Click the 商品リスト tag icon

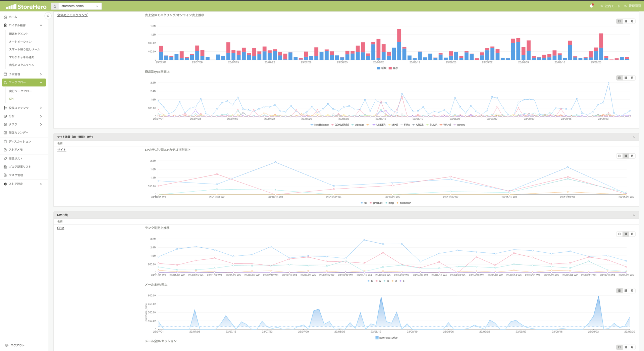pos(5,159)
